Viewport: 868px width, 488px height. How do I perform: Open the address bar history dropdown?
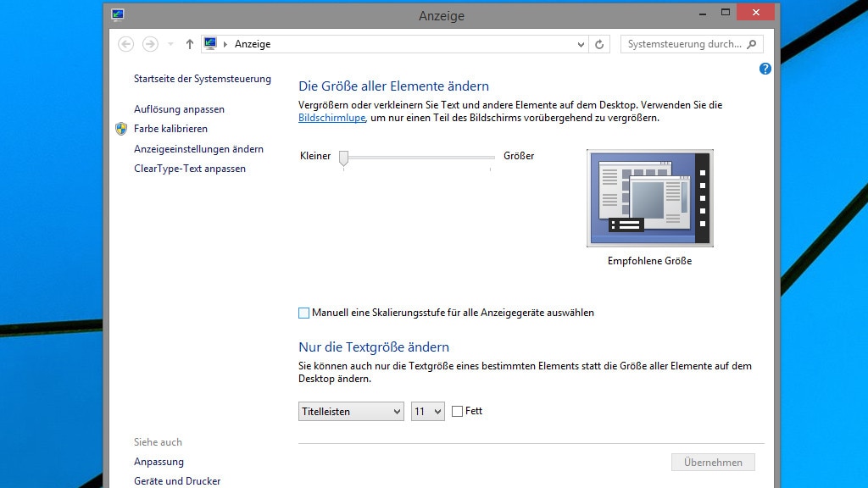tap(581, 44)
